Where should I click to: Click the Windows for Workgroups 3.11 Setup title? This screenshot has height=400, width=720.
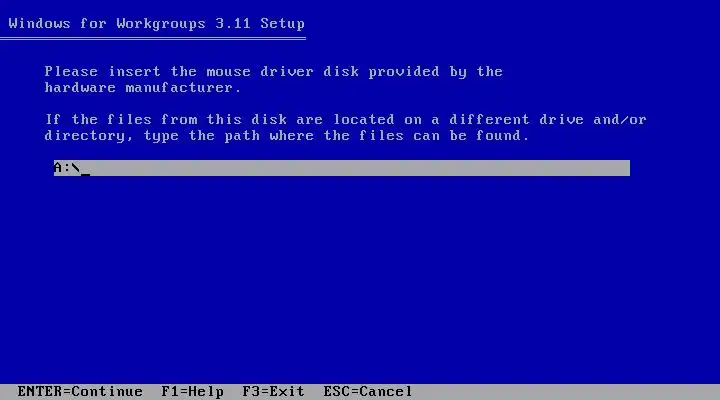pyautogui.click(x=157, y=24)
